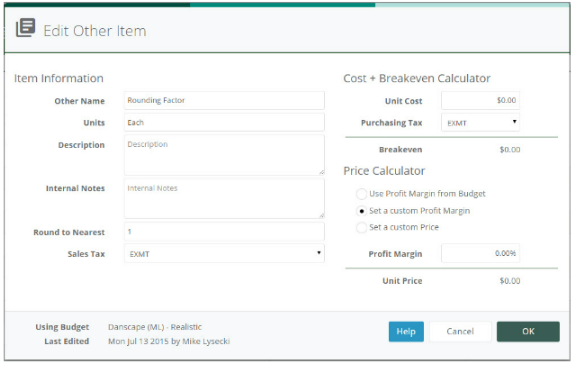Focus the Other Name field
The height and width of the screenshot is (369, 577).
[x=224, y=100]
